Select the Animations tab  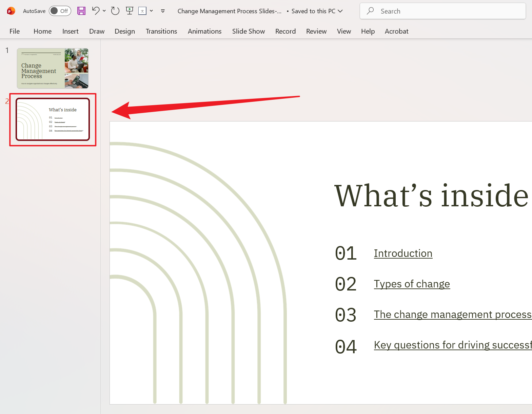click(204, 31)
